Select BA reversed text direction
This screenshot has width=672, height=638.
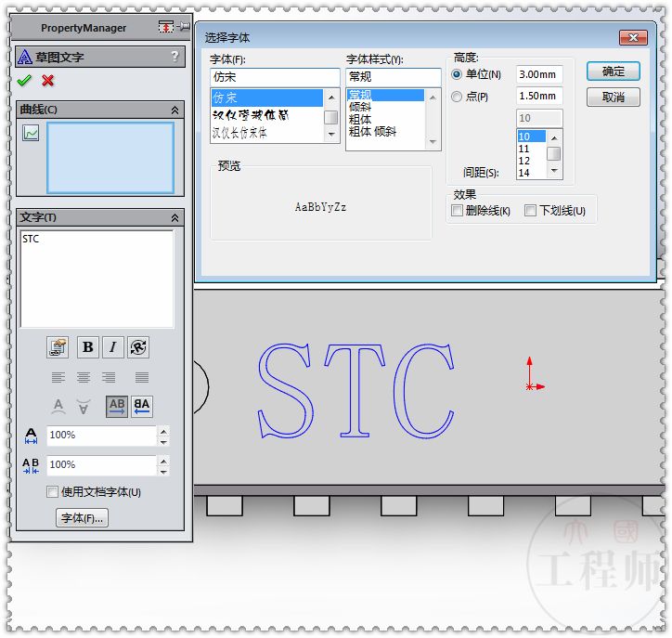coord(142,406)
